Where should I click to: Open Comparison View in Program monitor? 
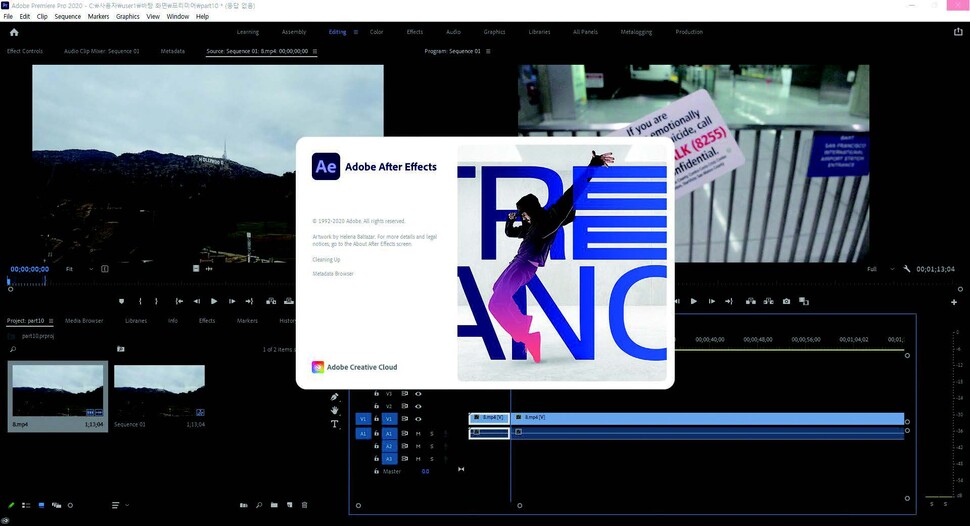pyautogui.click(x=804, y=301)
